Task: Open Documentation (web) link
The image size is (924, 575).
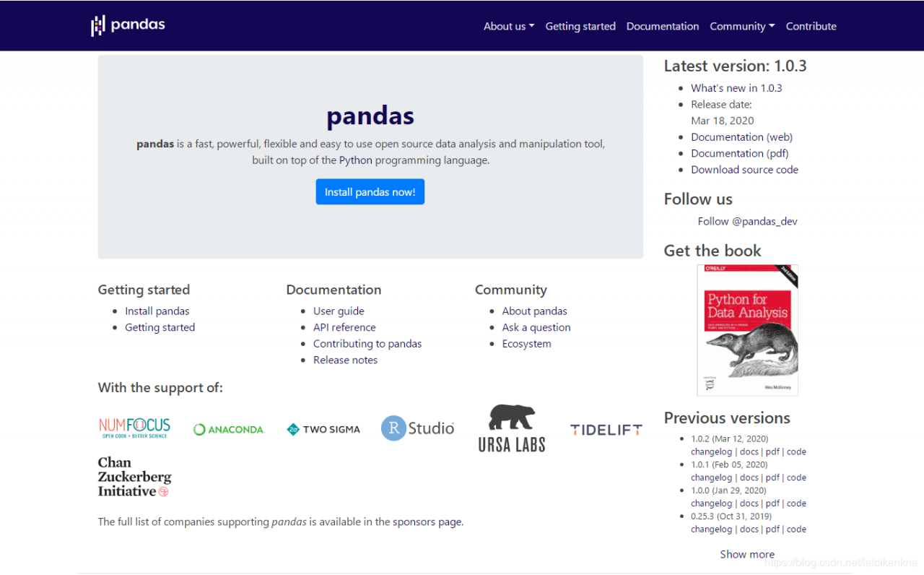Action: (741, 137)
